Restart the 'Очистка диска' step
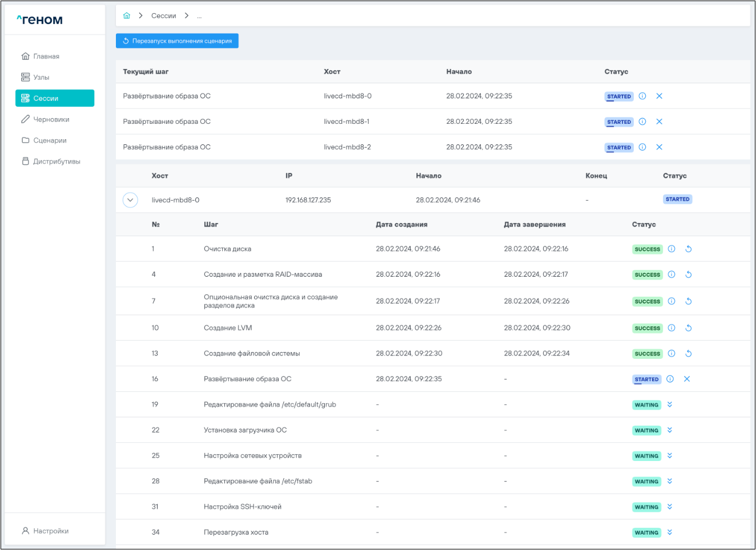 click(688, 249)
